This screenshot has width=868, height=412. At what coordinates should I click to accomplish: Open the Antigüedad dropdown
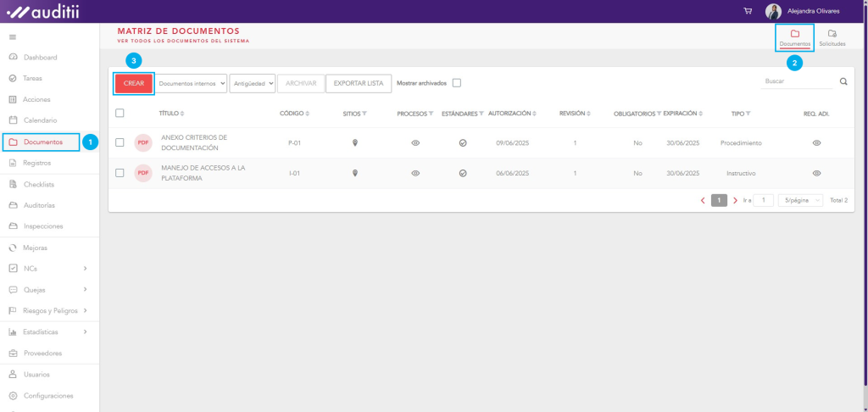tap(253, 83)
